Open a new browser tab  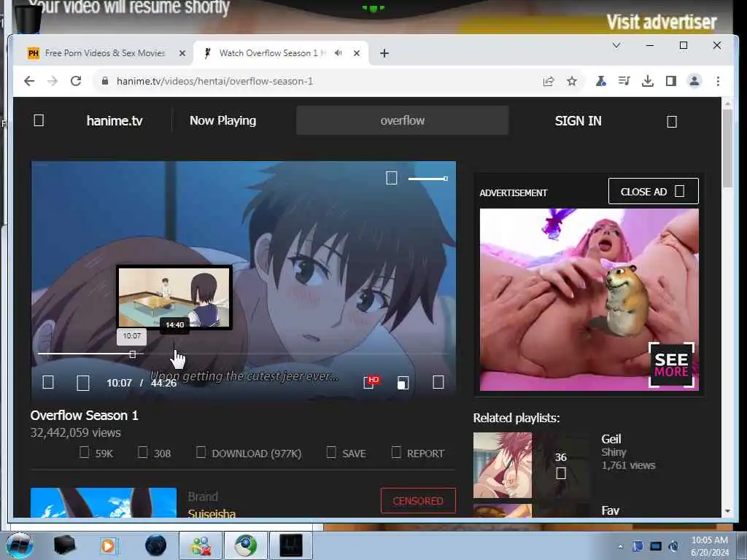[384, 53]
